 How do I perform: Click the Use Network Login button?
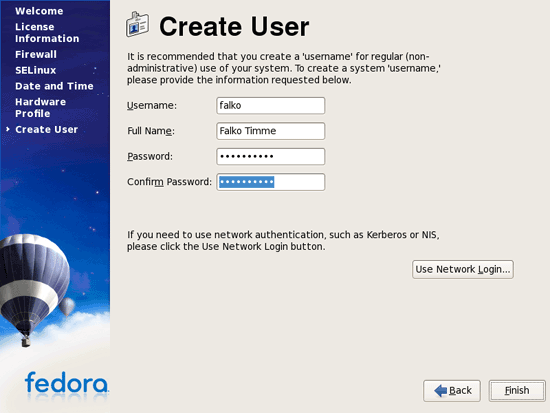click(x=463, y=269)
